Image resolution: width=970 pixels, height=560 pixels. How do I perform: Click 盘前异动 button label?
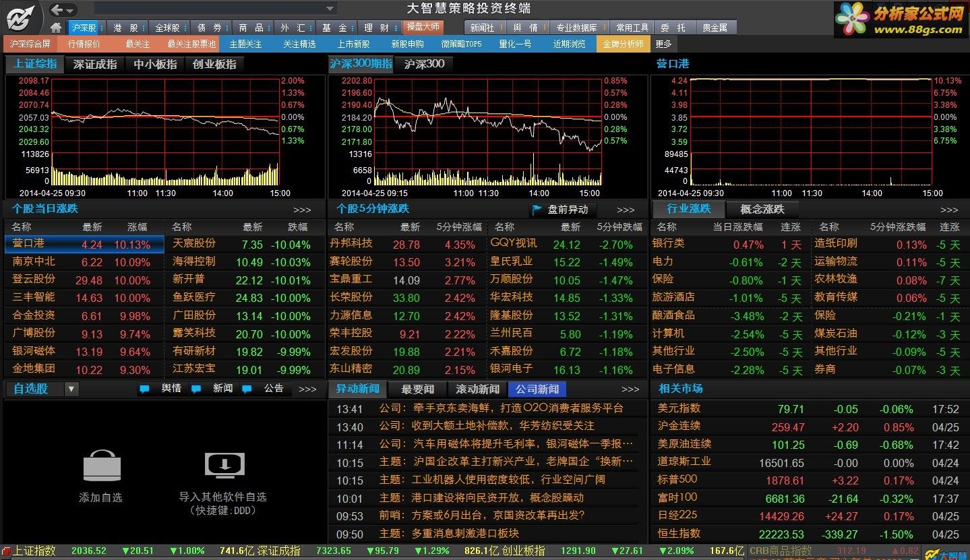[568, 210]
